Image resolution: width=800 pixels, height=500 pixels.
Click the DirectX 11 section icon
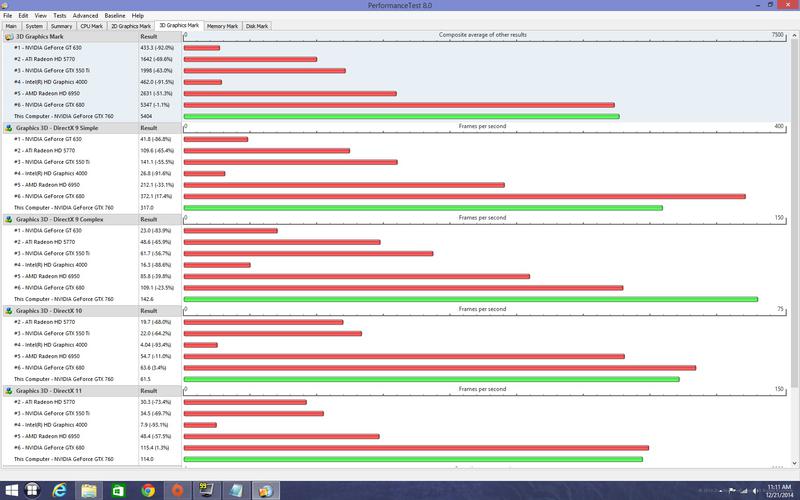point(9,391)
